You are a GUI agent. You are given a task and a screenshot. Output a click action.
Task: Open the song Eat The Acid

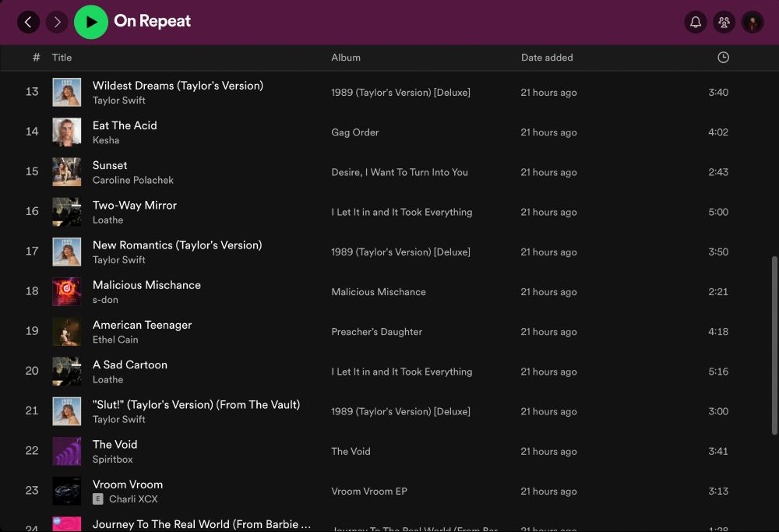[x=125, y=125]
